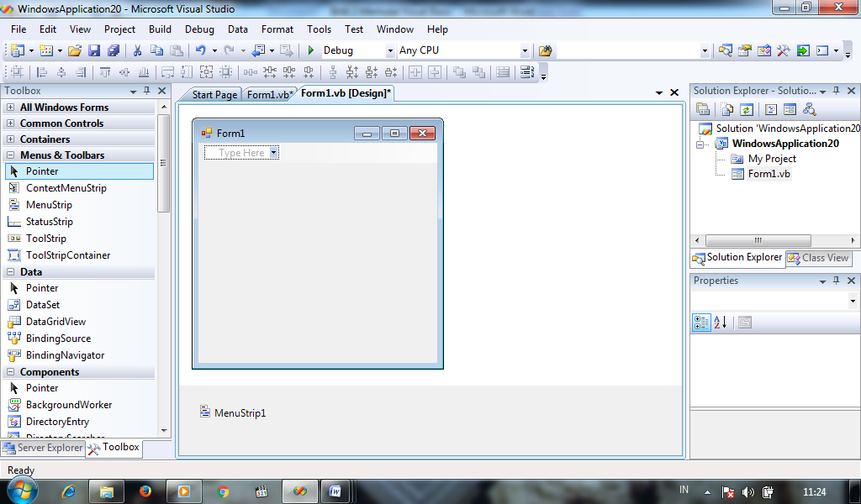Open Firefox from the taskbar
The image size is (861, 504).
click(x=145, y=491)
